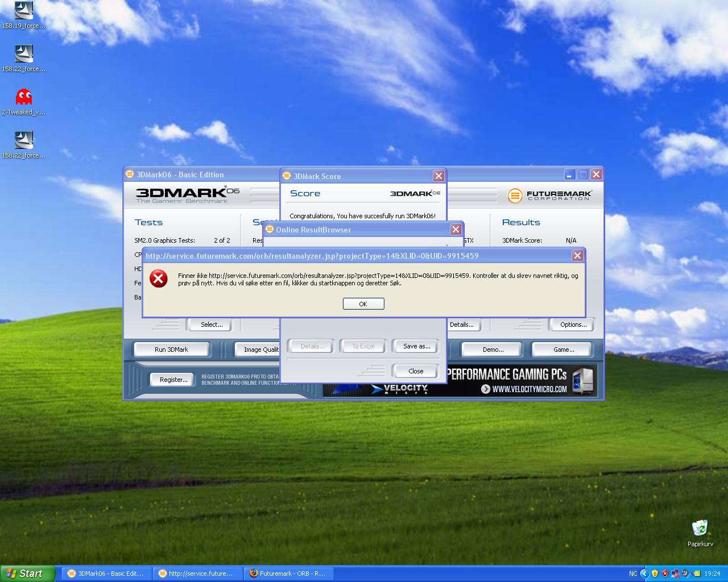The image size is (728, 582).
Task: Select the Z-Tweaked Pac-Man ghost desktop icon
Action: point(23,101)
